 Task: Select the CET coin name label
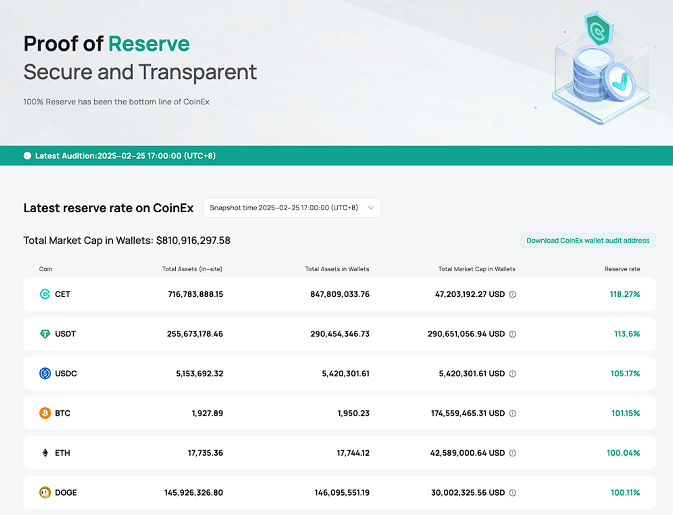click(63, 294)
